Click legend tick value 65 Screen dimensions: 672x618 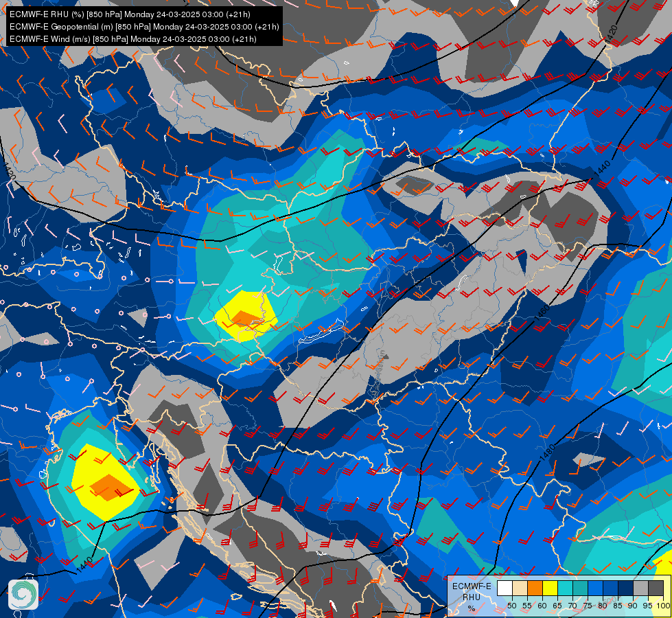[557, 606]
